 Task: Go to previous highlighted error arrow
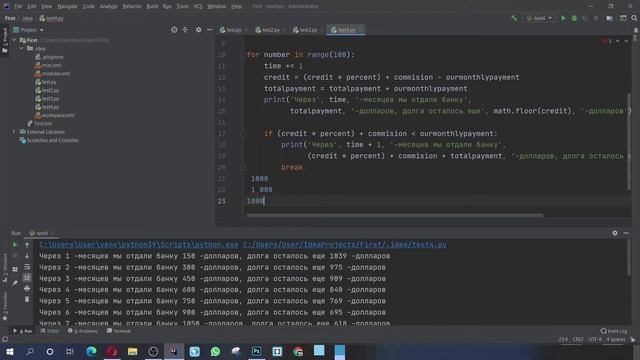618,41
